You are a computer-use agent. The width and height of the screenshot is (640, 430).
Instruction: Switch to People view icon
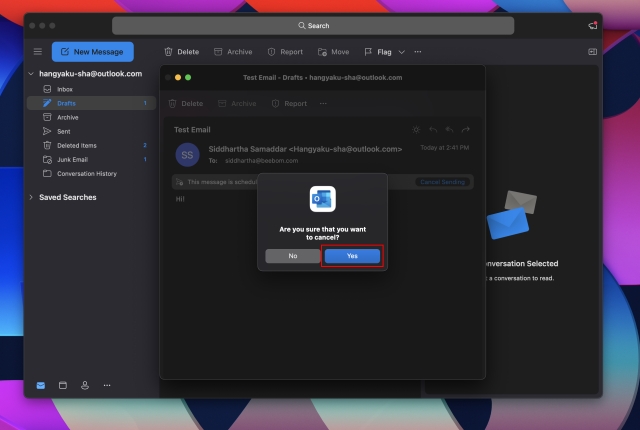pos(85,385)
